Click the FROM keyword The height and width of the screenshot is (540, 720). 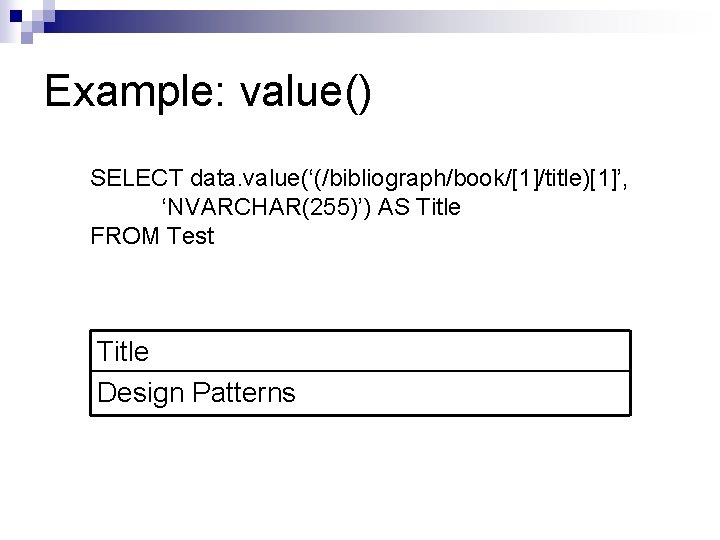pos(126,237)
